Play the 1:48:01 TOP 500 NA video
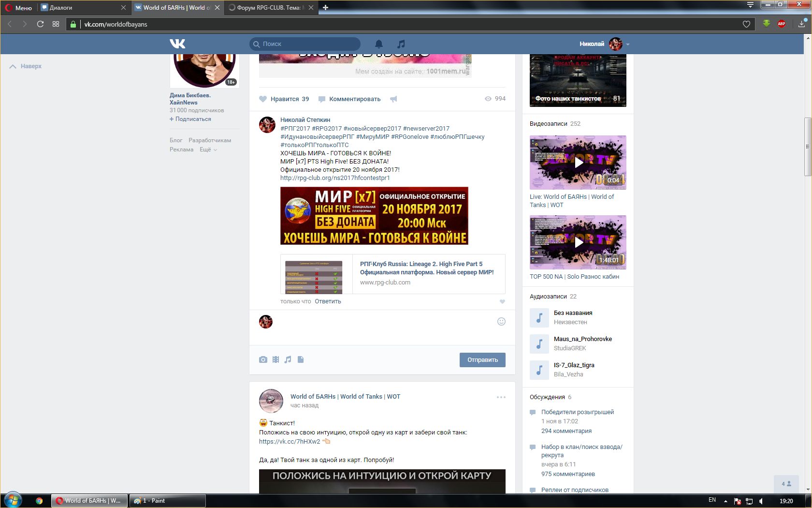The height and width of the screenshot is (508, 812). point(578,242)
